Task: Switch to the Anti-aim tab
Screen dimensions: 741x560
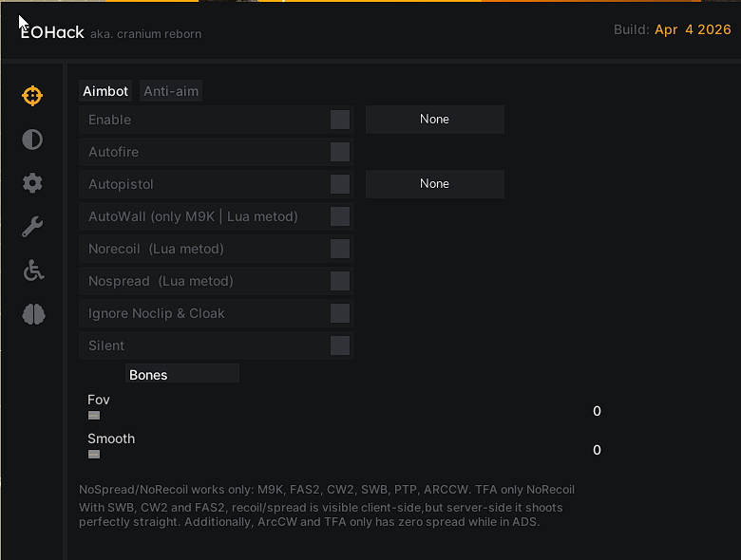Action: 171,91
